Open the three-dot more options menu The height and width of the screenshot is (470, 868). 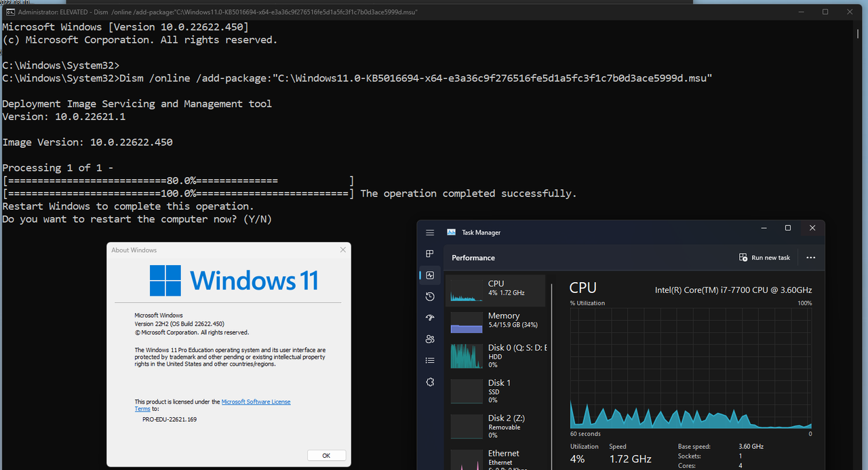pyautogui.click(x=810, y=258)
